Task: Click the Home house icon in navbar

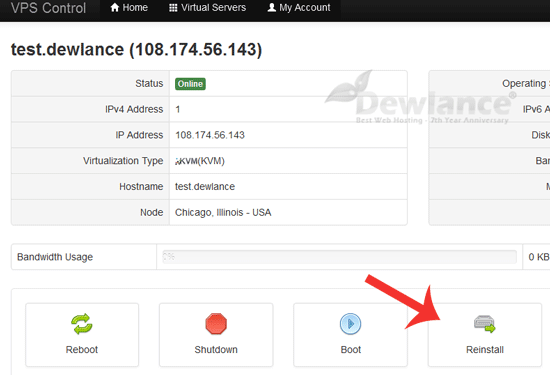Action: point(115,7)
